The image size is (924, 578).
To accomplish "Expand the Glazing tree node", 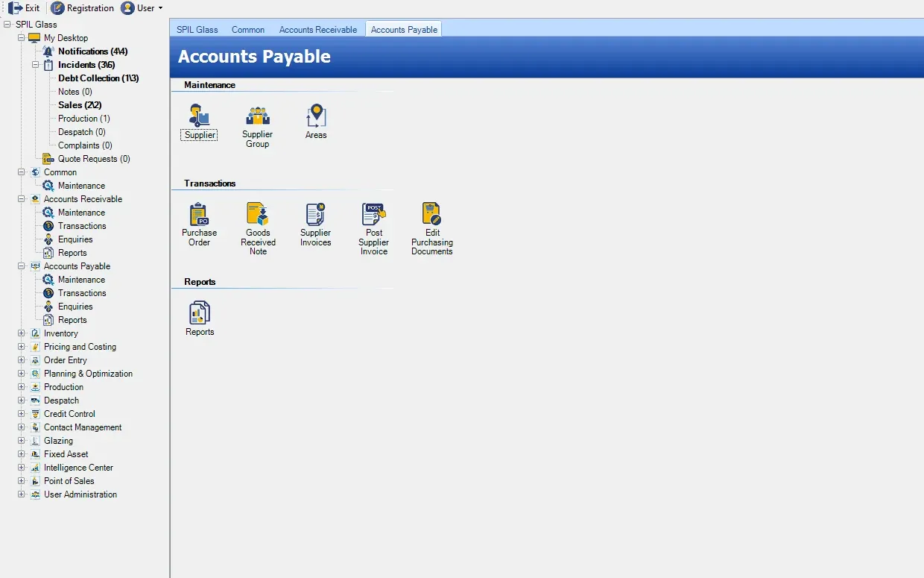I will pos(22,441).
